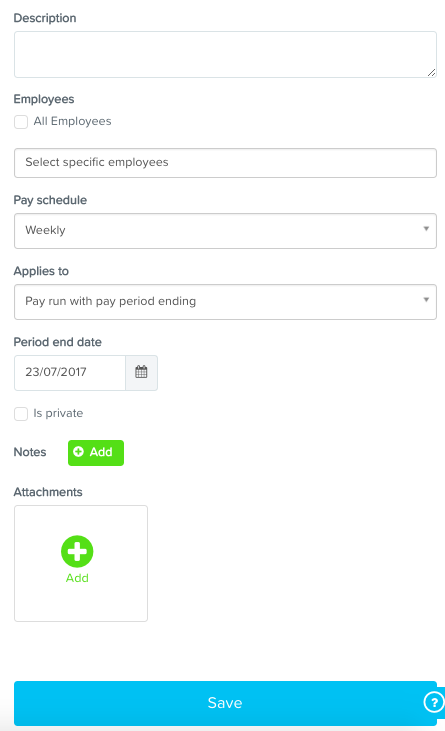This screenshot has width=445, height=731.
Task: Enable the Is private checkbox
Action: [21, 414]
